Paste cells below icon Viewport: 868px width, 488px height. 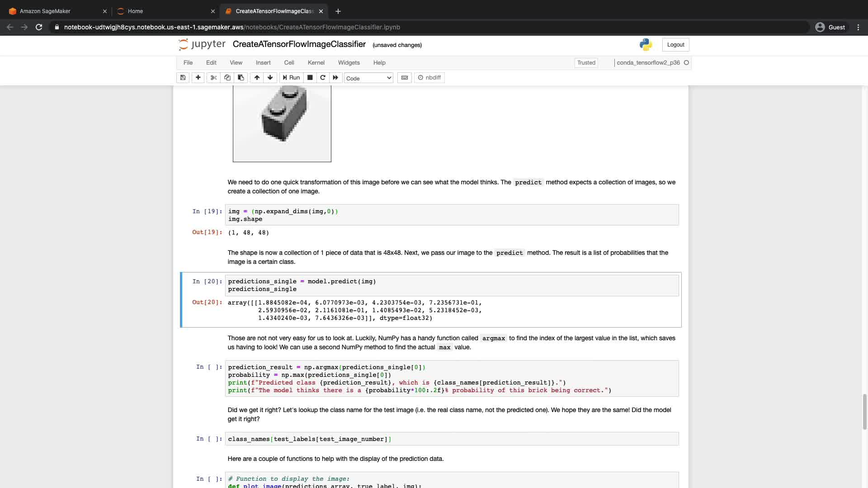point(241,78)
